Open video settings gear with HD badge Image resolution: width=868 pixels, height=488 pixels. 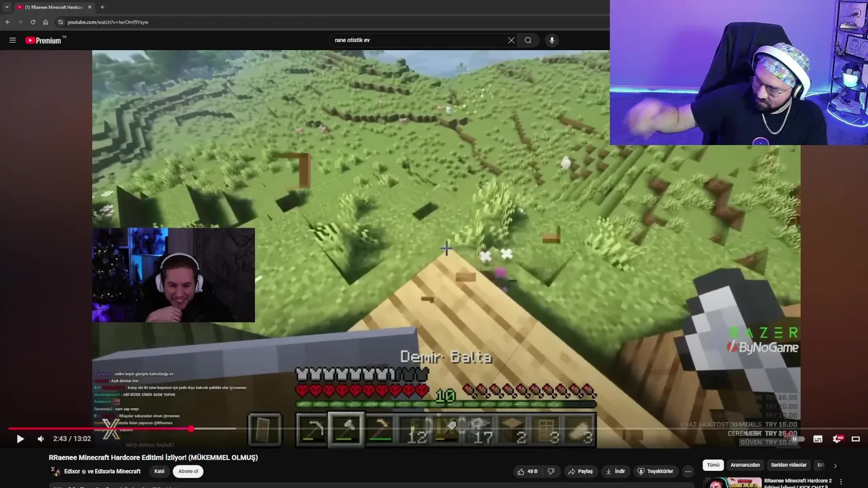(837, 439)
